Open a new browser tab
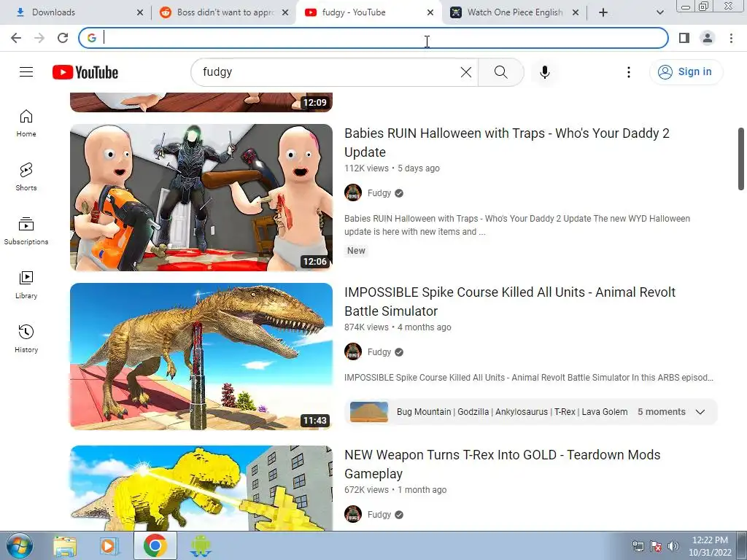The image size is (747, 560). 603,12
